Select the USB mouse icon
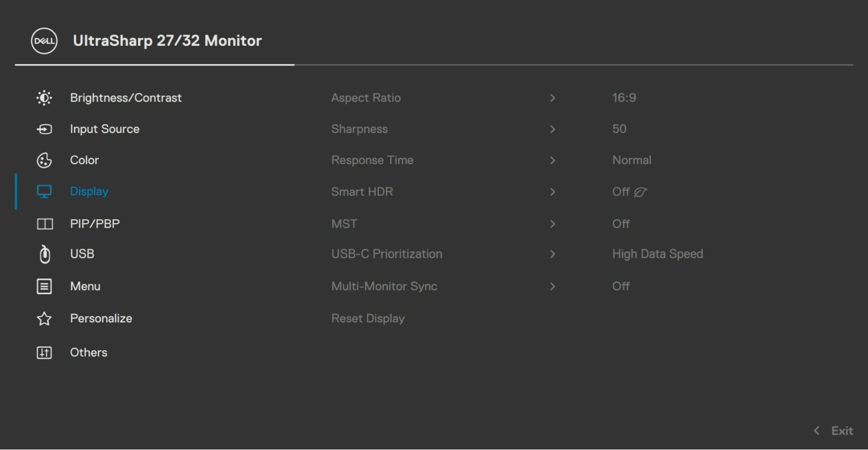 pos(44,254)
